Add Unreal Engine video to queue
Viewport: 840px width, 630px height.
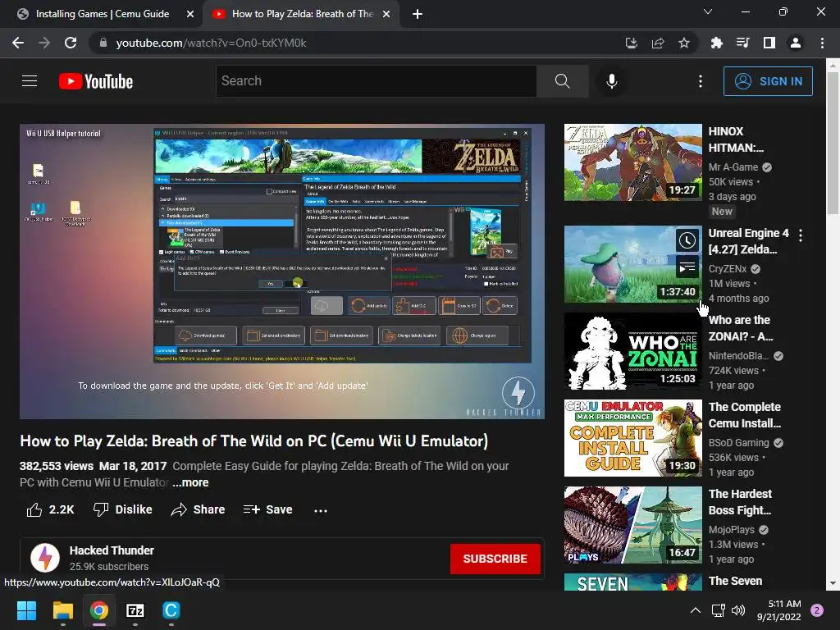click(x=687, y=267)
